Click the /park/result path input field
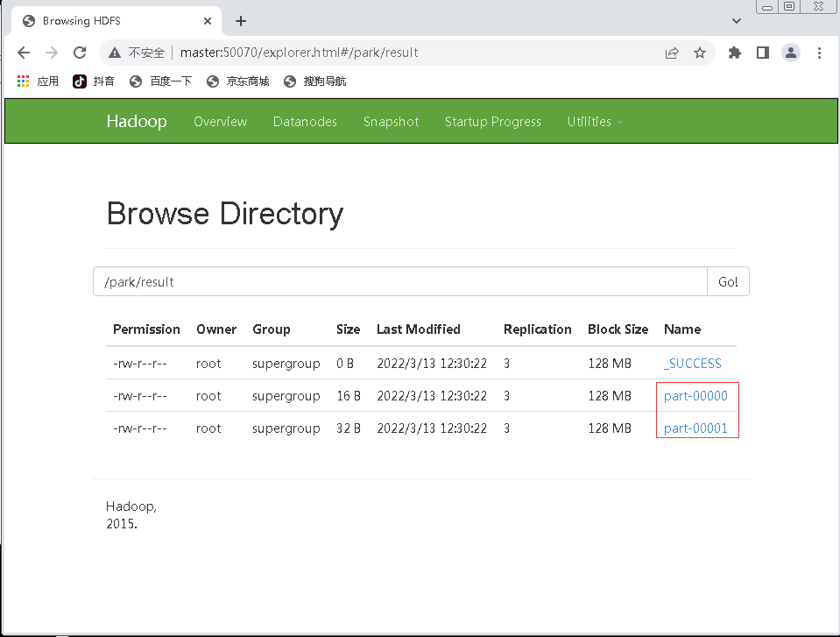This screenshot has width=840, height=637. click(400, 281)
